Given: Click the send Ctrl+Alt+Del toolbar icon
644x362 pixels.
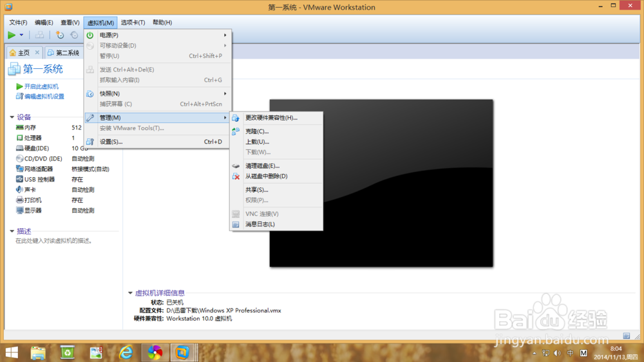Looking at the screenshot, I should coord(39,35).
